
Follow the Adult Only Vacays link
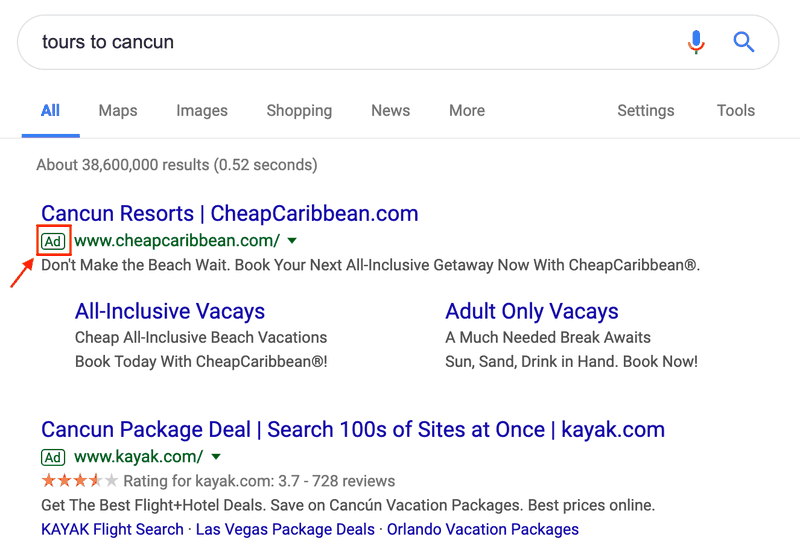point(532,311)
